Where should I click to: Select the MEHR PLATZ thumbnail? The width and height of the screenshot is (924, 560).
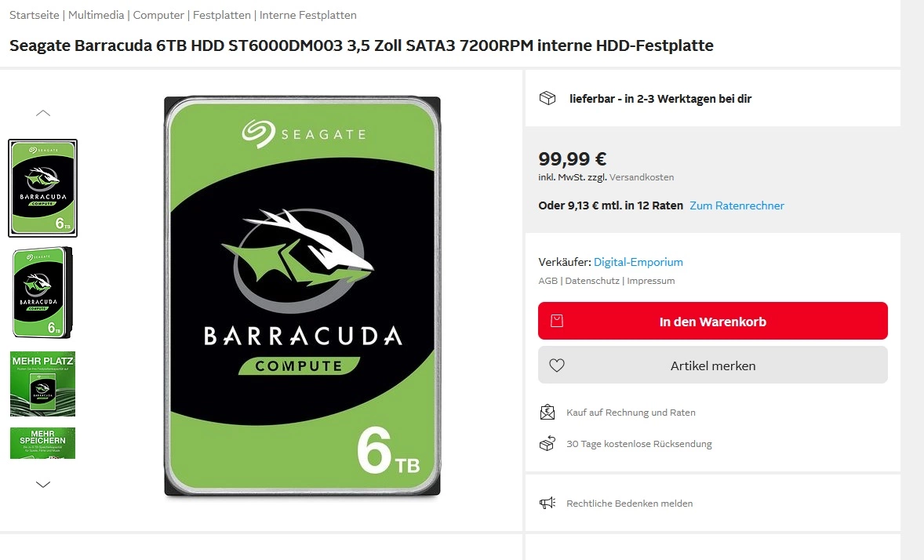[x=42, y=384]
